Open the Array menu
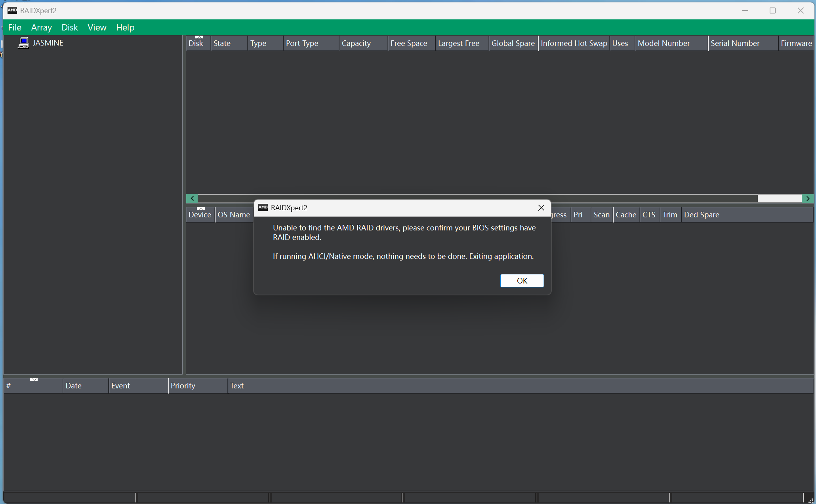Screen dimensions: 816x504 [42, 27]
